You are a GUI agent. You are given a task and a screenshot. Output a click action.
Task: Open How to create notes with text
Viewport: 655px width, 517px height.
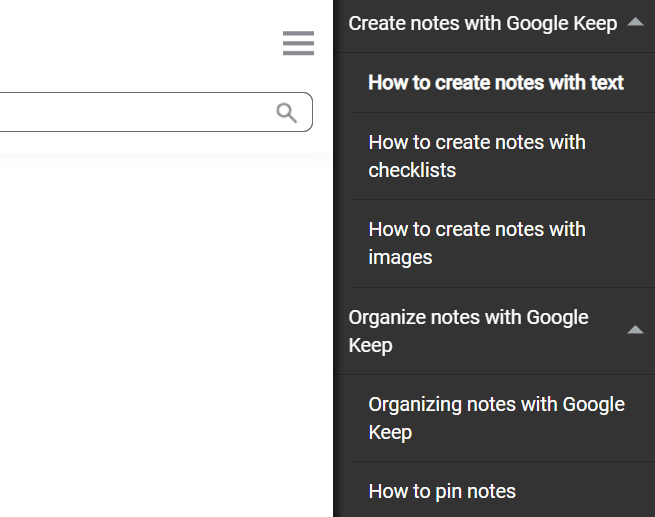pos(496,83)
